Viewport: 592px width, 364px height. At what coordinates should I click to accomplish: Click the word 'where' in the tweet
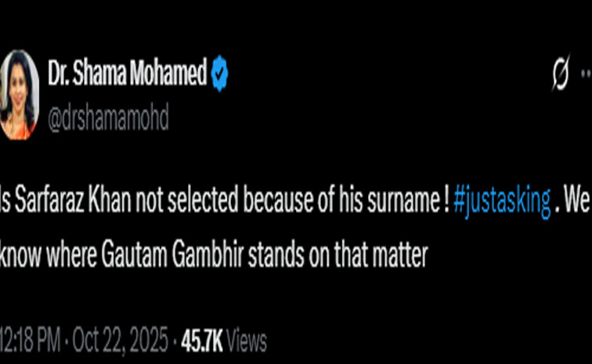tap(73, 257)
